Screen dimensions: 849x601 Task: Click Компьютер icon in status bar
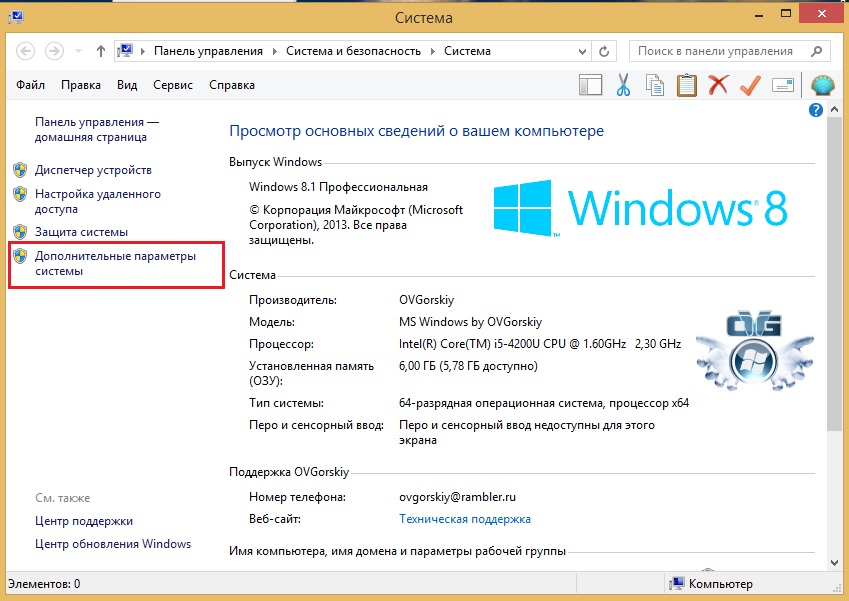pos(677,584)
